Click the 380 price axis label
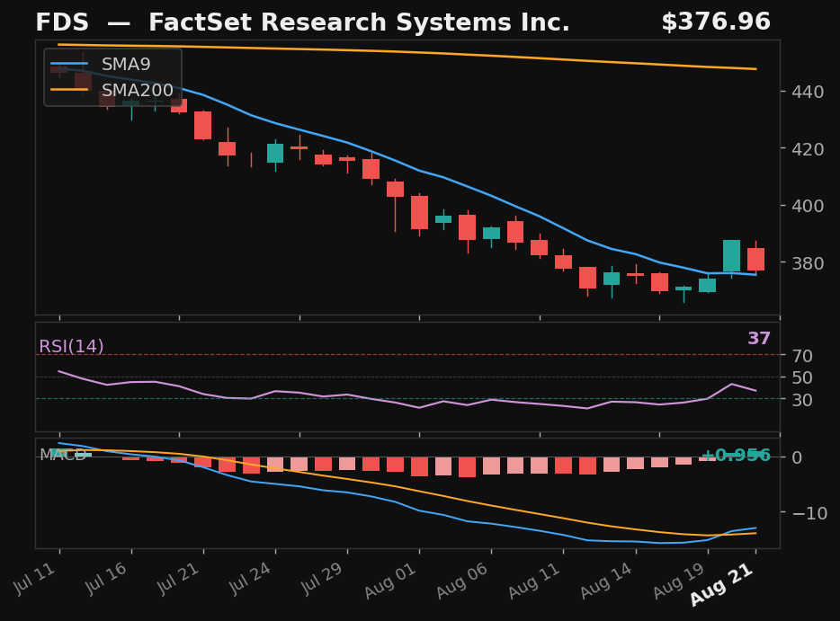Viewport: 840px width, 621px height. (808, 262)
